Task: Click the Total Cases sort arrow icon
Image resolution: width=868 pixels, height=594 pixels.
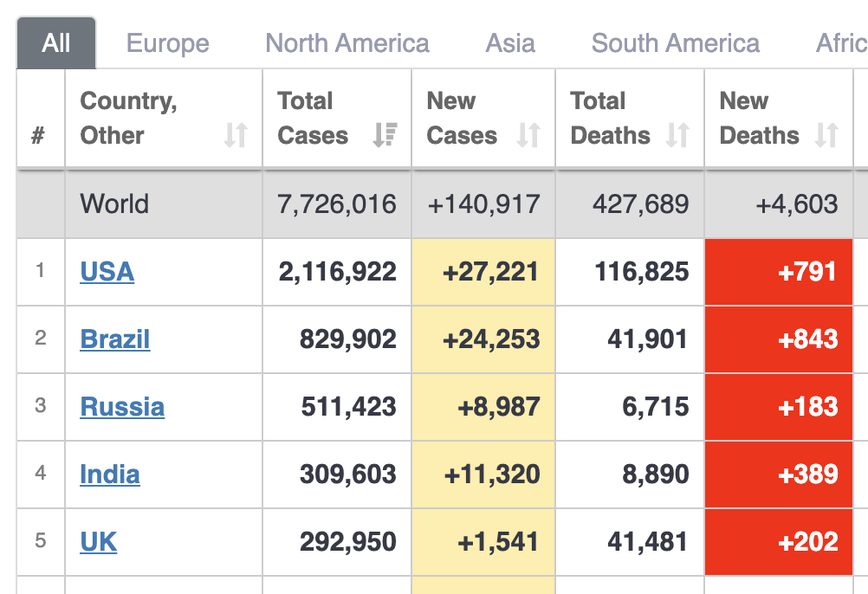Action: [385, 135]
